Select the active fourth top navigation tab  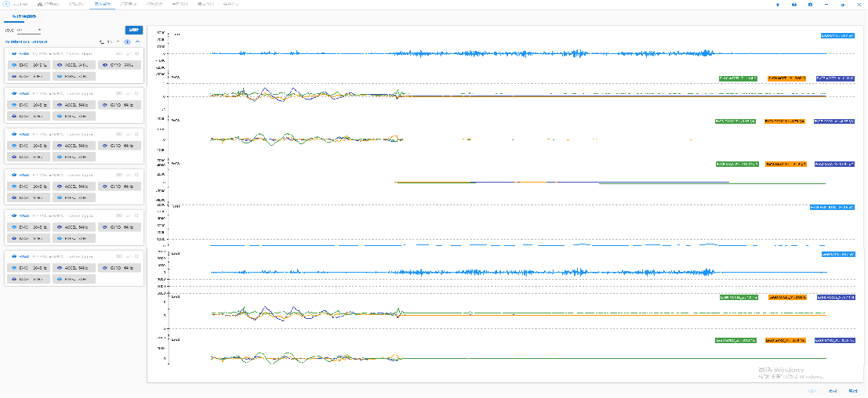(102, 5)
